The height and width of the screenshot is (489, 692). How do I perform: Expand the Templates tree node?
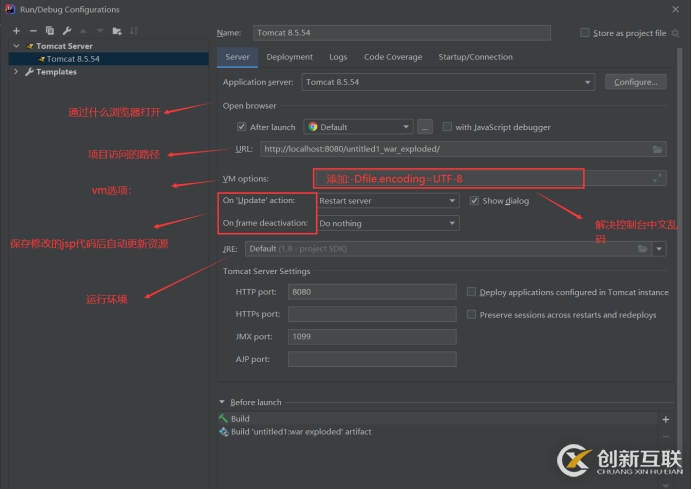(x=16, y=72)
